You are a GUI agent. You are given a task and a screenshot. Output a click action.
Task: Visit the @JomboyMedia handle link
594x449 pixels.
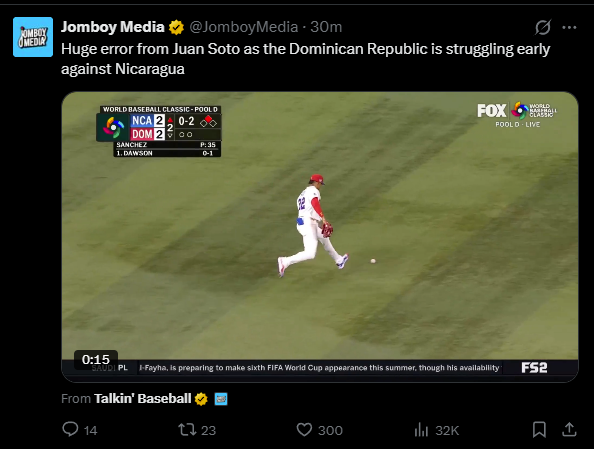pyautogui.click(x=244, y=27)
